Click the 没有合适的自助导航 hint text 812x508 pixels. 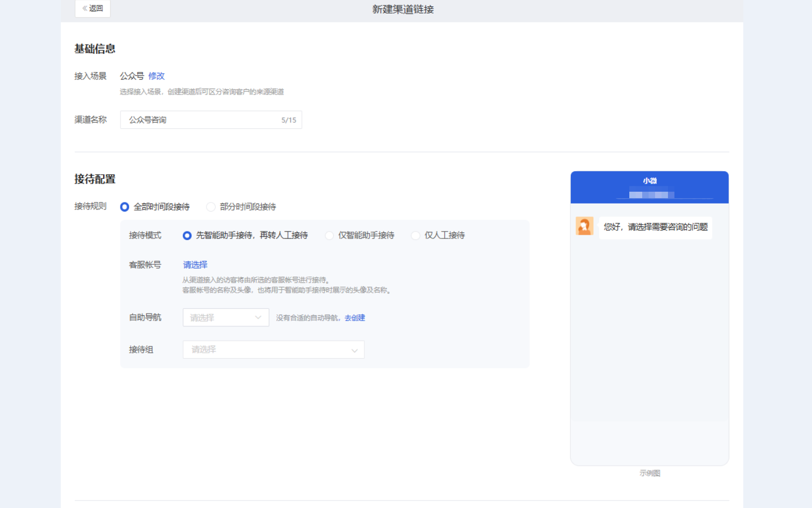[307, 318]
